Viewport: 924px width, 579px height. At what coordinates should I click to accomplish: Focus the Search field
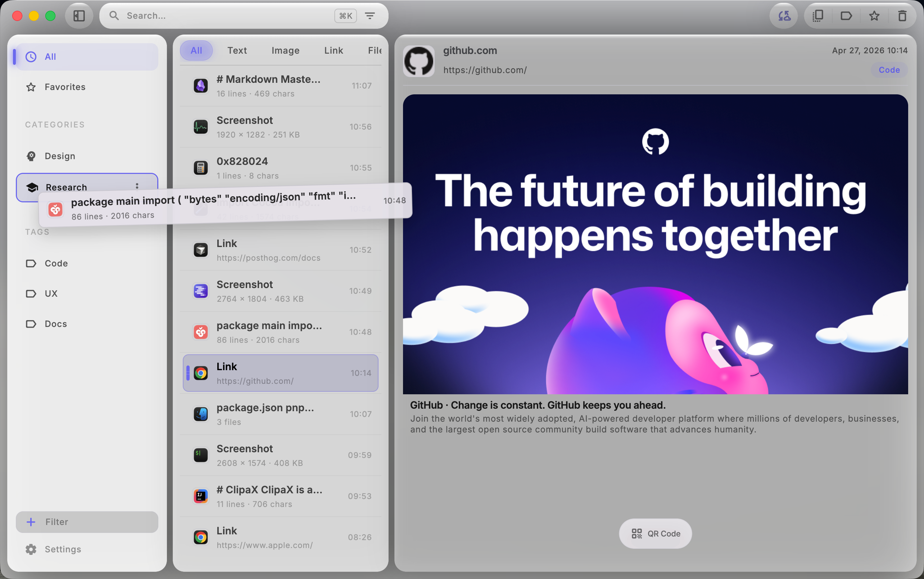point(244,16)
